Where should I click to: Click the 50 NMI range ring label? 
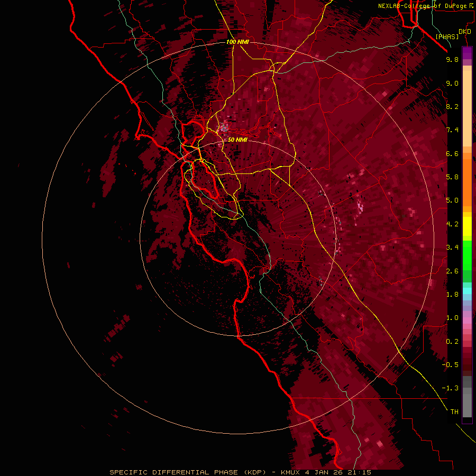[x=237, y=140]
